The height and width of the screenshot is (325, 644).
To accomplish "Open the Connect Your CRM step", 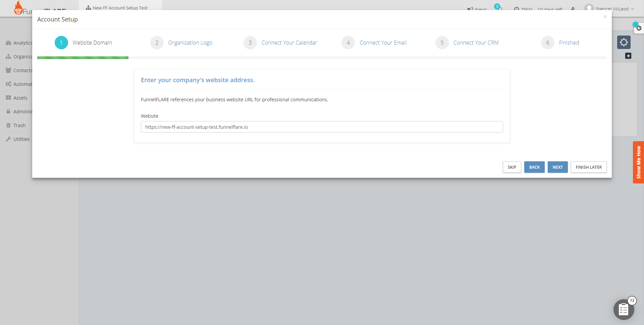I will (476, 43).
